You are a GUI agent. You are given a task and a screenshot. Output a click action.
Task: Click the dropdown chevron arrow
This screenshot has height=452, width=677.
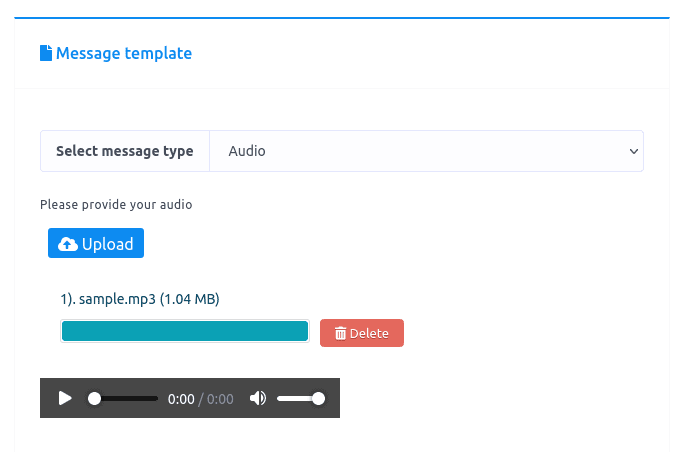click(x=632, y=151)
